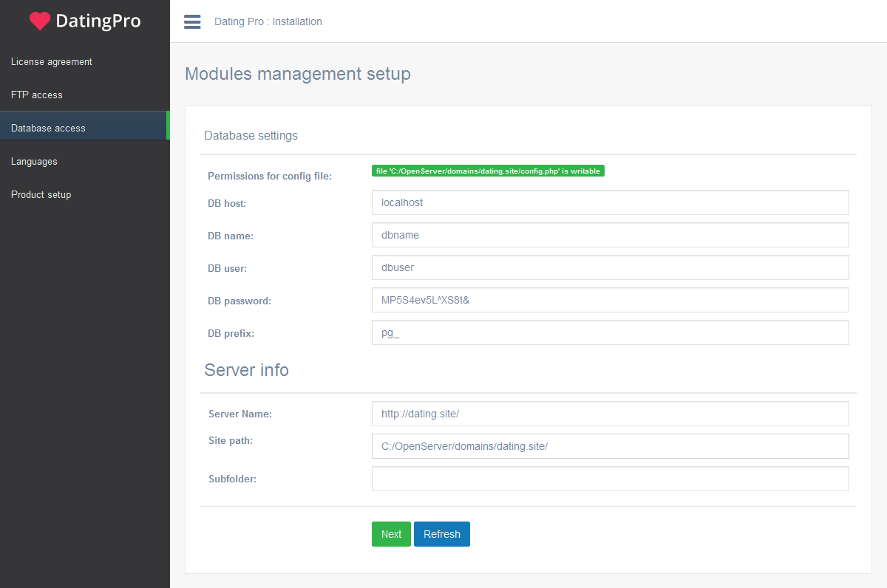This screenshot has width=887, height=588.
Task: Click the 'DB password:' label
Action: [x=239, y=301]
